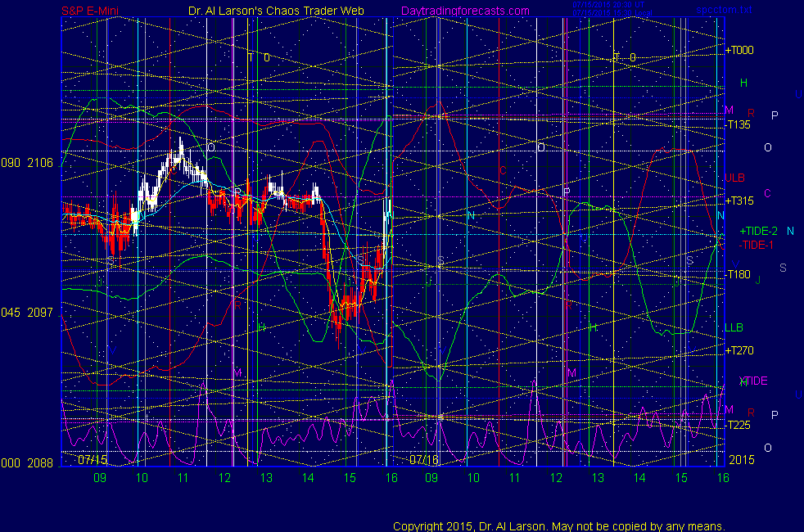The image size is (804, 532).
Task: Select hour 12 of the 07/16 session
Action: [557, 478]
